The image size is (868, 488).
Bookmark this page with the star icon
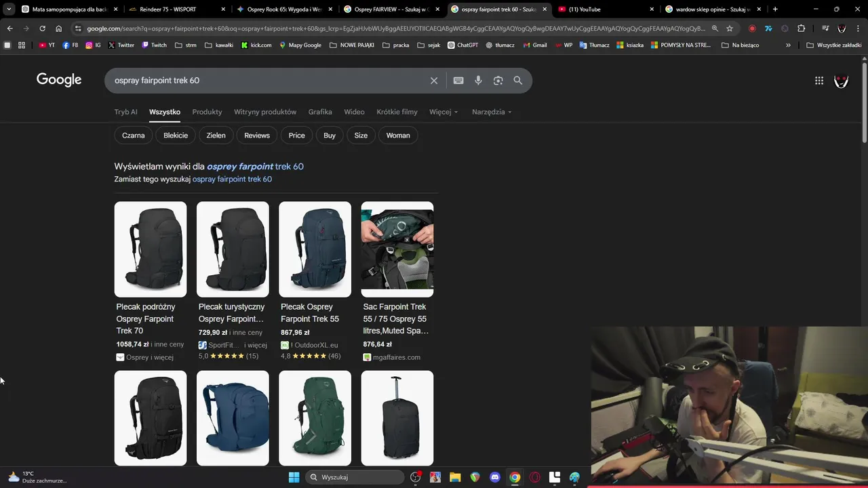pos(730,28)
